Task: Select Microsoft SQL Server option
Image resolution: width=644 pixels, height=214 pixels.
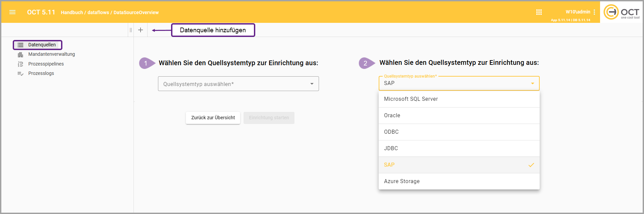Action: [459, 99]
